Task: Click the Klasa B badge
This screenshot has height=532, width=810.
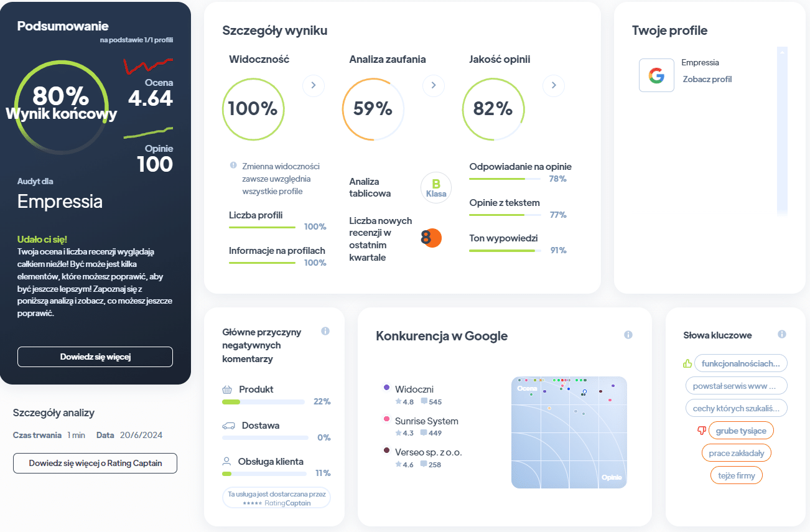Action: [436, 187]
